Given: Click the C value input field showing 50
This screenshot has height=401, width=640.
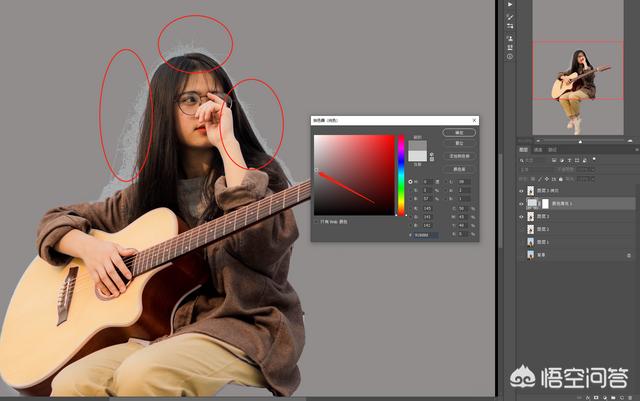Looking at the screenshot, I should pos(464,208).
